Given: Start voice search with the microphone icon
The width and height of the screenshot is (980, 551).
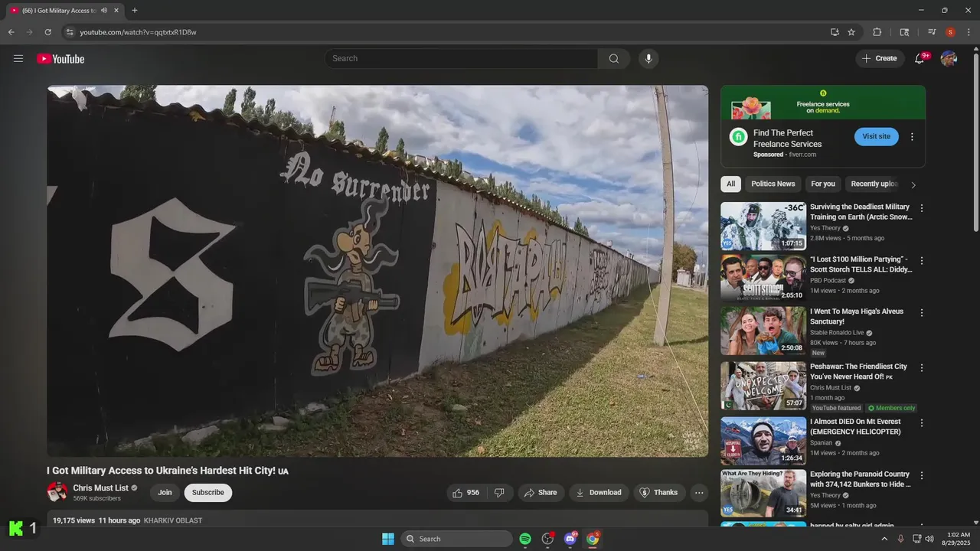Looking at the screenshot, I should click(x=648, y=59).
